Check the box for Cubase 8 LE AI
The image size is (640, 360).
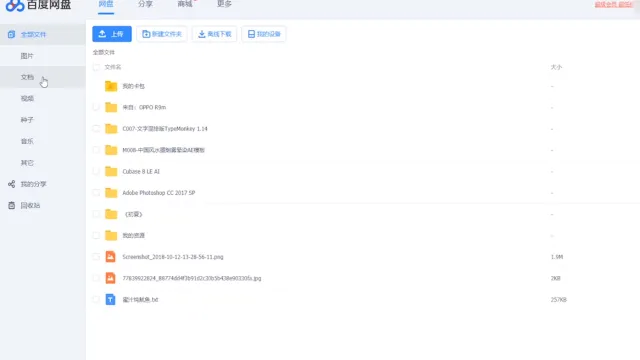[96, 171]
